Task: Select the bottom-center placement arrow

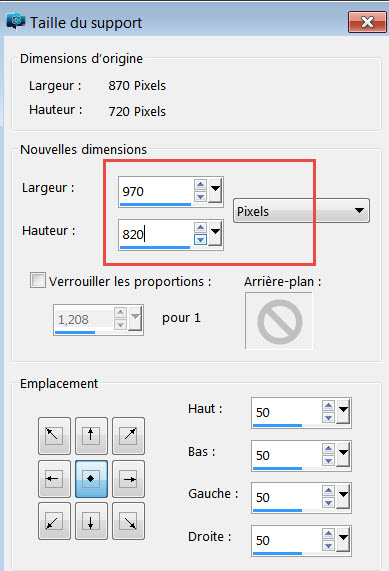Action: (91, 521)
